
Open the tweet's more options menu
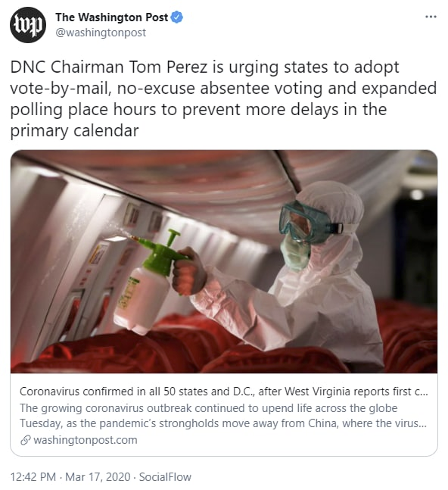(x=431, y=17)
